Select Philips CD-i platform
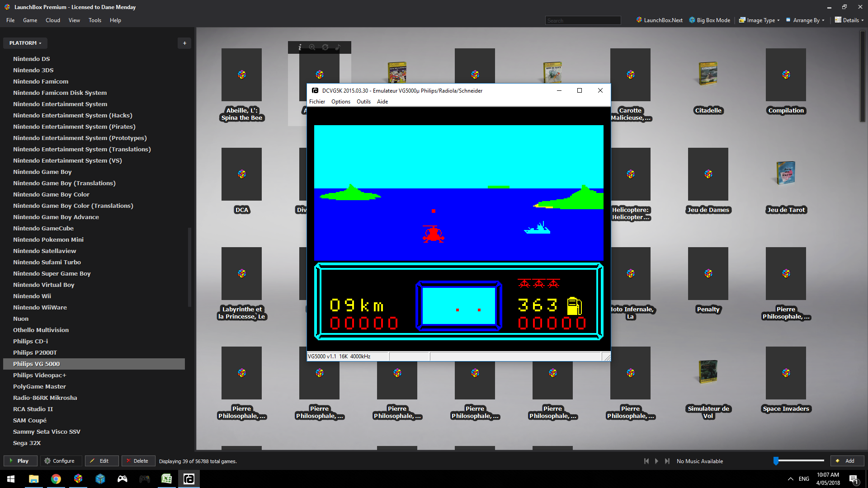868x488 pixels. tap(30, 341)
